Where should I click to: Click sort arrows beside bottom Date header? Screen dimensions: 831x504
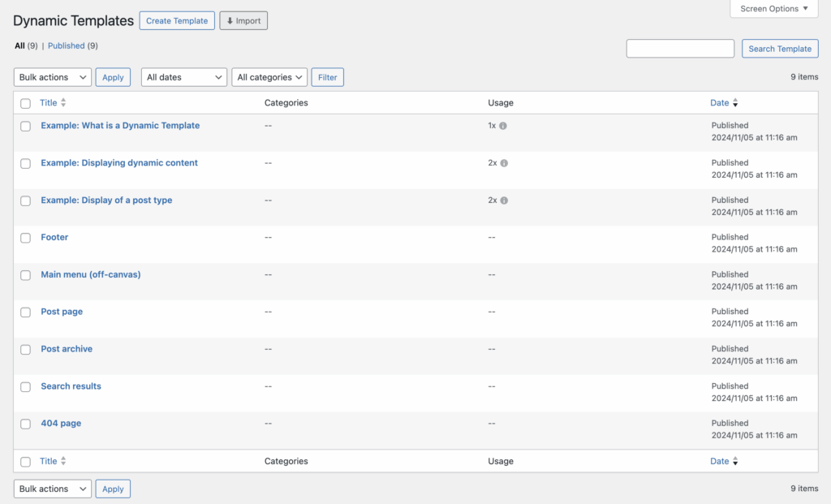(x=735, y=461)
